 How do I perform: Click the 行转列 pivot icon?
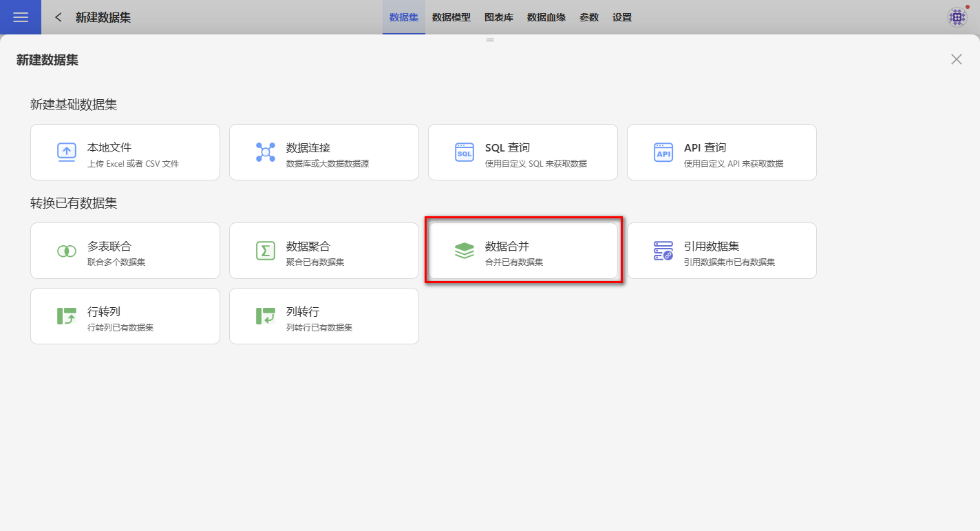click(67, 316)
